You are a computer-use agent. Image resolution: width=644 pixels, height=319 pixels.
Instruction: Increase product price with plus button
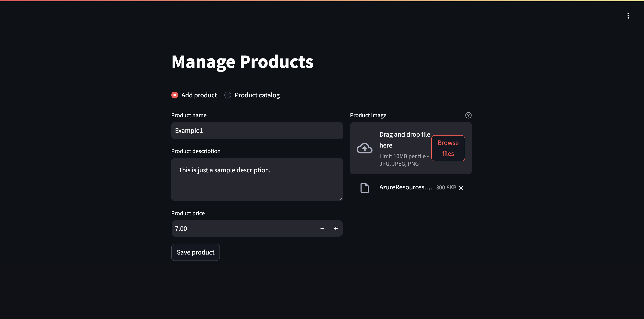coord(336,228)
